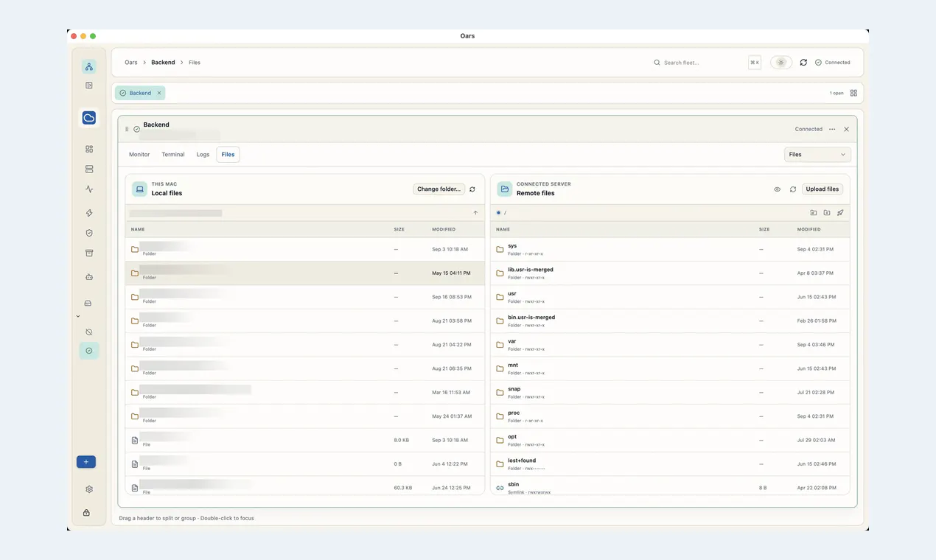The height and width of the screenshot is (560, 936).
Task: Refresh the Remote files list
Action: (x=793, y=189)
